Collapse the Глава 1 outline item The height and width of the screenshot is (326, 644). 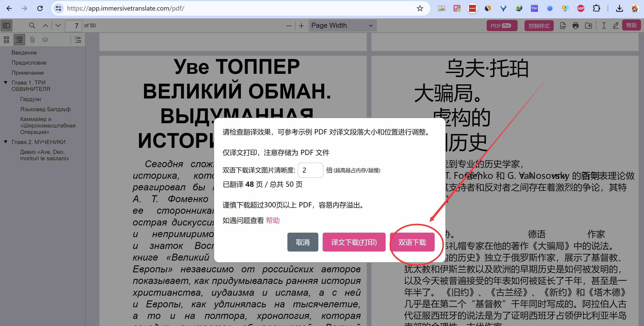[x=6, y=83]
